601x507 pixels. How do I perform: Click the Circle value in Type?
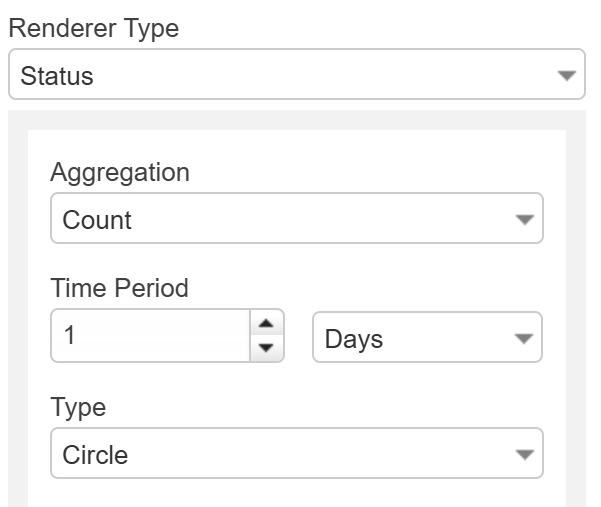(95, 455)
